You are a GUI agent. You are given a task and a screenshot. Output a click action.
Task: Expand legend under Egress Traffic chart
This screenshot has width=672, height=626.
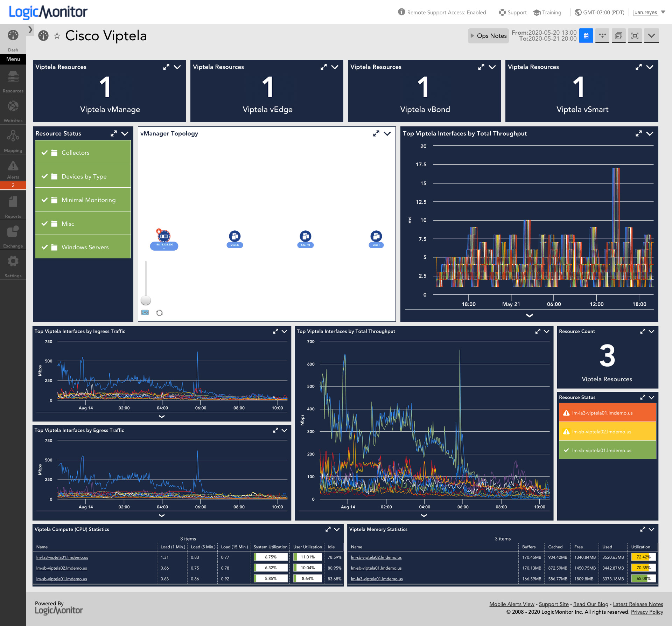point(162,515)
